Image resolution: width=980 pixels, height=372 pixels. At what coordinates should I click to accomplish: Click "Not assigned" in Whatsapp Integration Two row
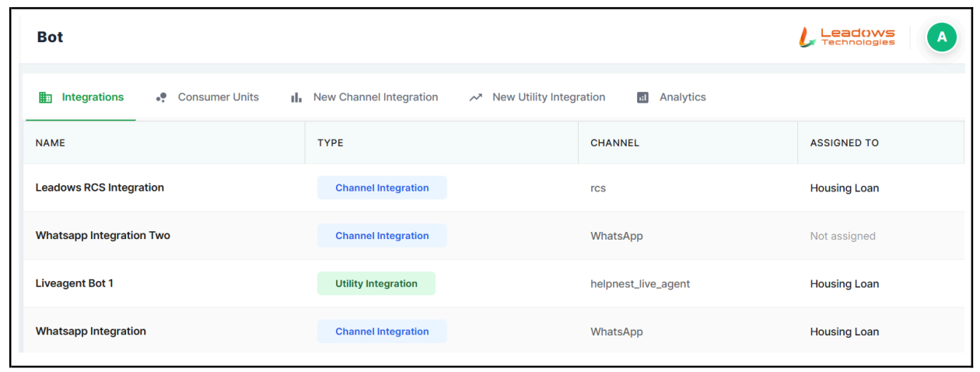click(843, 236)
